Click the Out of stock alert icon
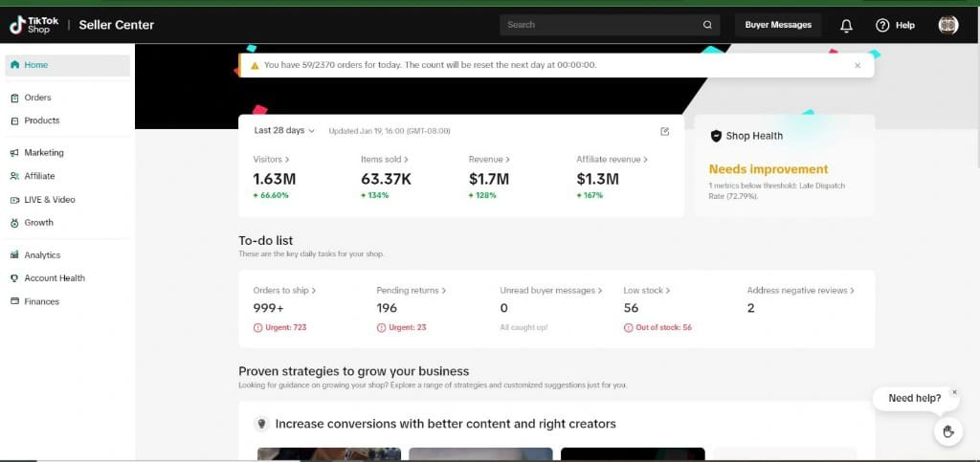The image size is (980, 462). click(628, 327)
